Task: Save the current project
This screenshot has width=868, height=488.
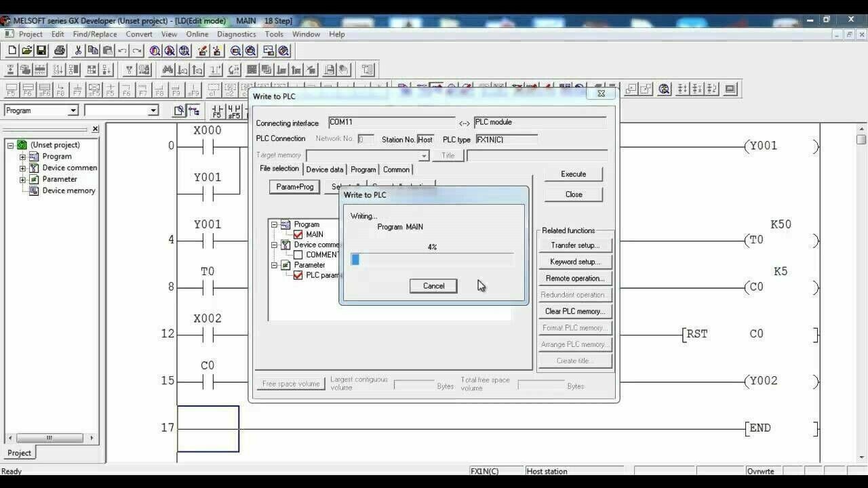Action: click(x=41, y=50)
